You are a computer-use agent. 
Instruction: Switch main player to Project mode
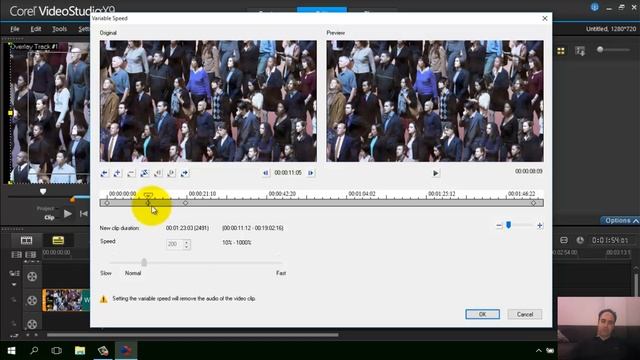point(45,209)
